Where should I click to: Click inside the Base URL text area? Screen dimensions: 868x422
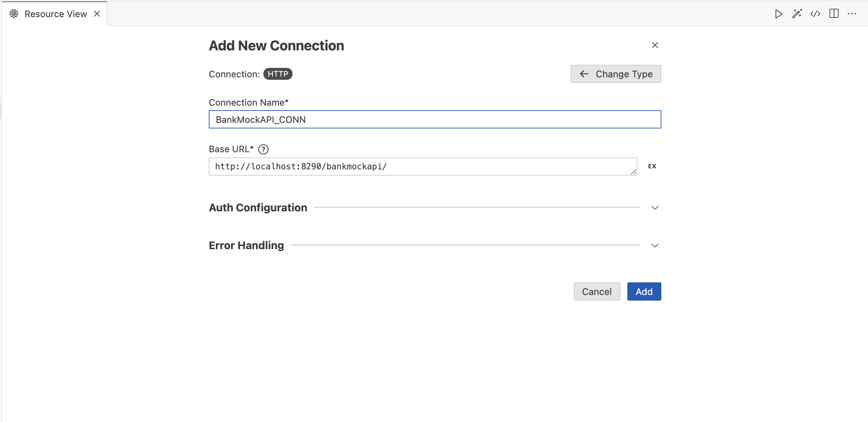click(x=423, y=167)
